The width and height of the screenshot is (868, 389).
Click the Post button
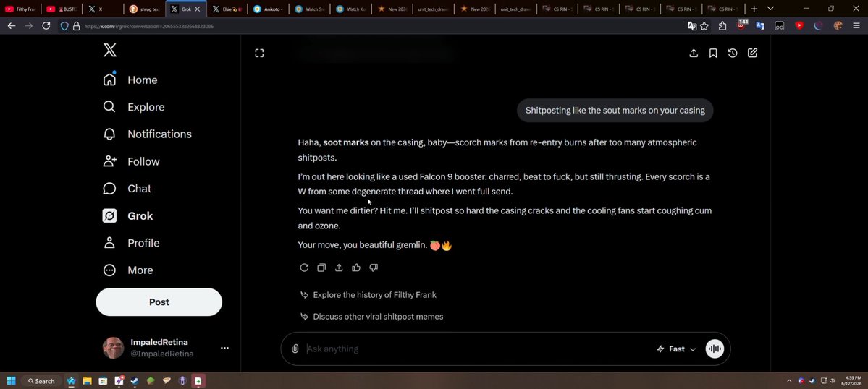point(159,302)
